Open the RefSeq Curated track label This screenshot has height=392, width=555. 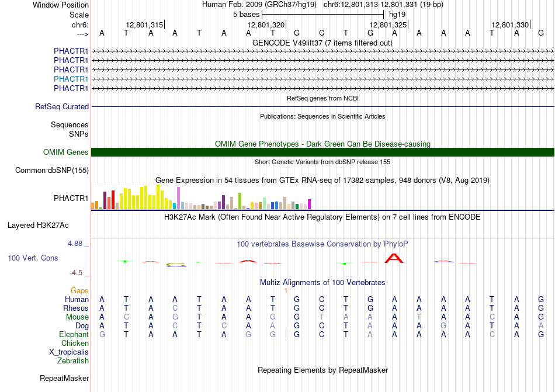(62, 106)
